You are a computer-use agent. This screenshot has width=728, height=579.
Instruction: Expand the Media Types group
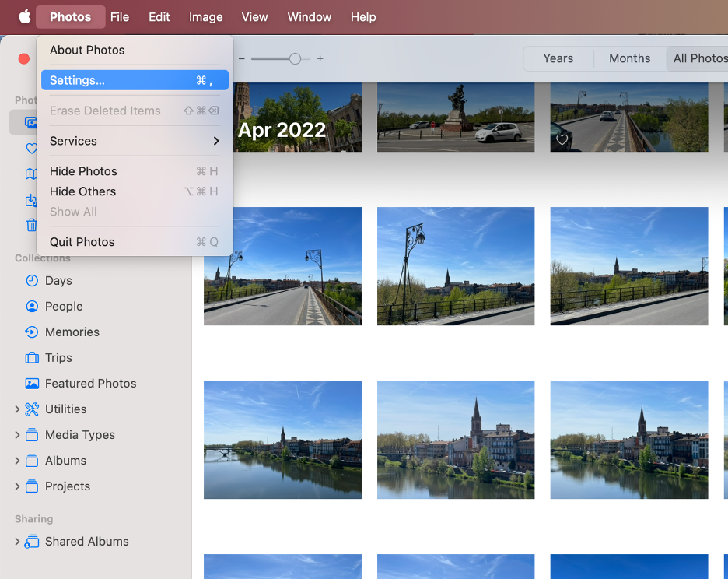tap(16, 434)
